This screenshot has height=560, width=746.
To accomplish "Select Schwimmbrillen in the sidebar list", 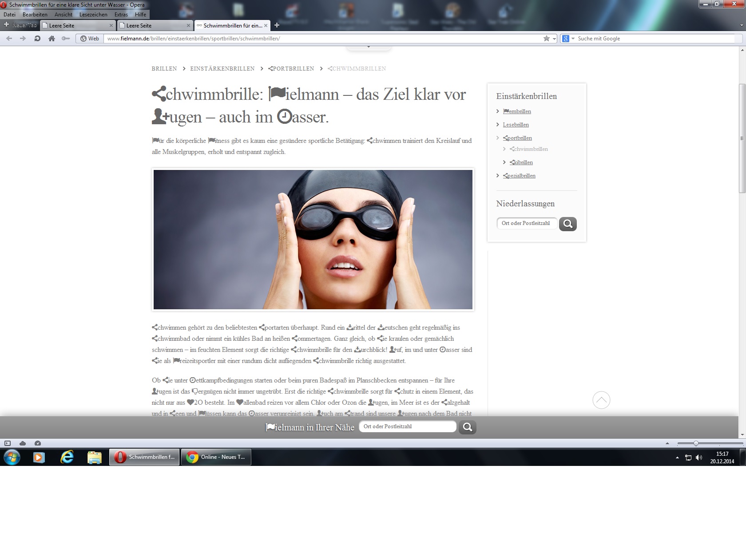I will tap(528, 149).
